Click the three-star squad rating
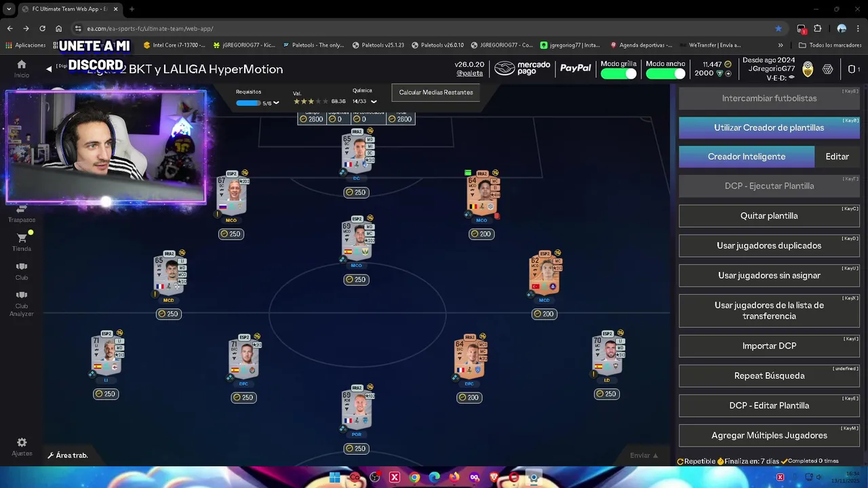 [x=310, y=102]
